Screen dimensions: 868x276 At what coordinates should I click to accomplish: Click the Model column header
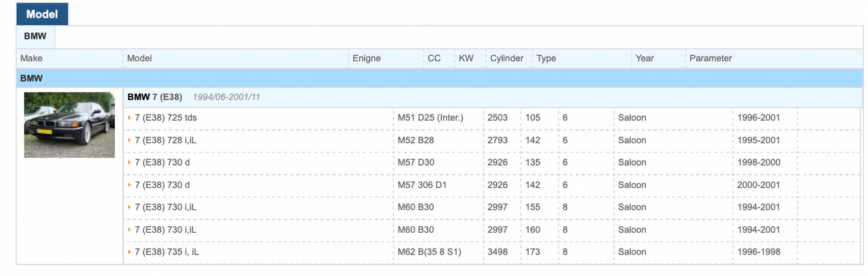coord(139,59)
